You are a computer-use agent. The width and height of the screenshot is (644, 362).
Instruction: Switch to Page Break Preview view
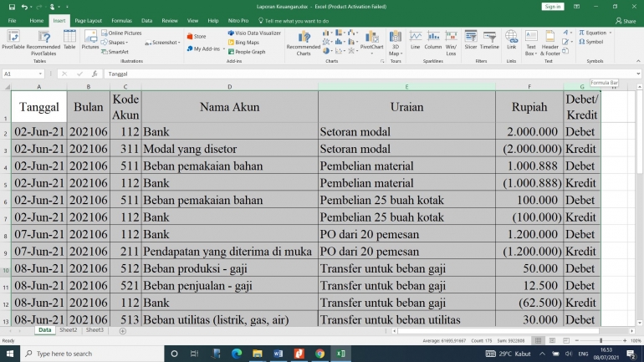(566, 340)
